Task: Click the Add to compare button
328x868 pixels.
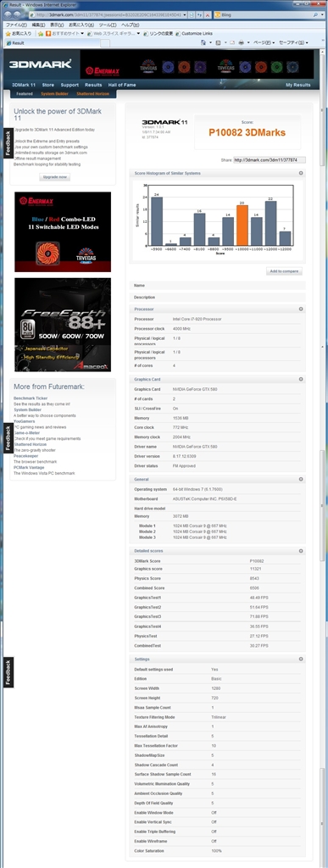Action: [284, 271]
